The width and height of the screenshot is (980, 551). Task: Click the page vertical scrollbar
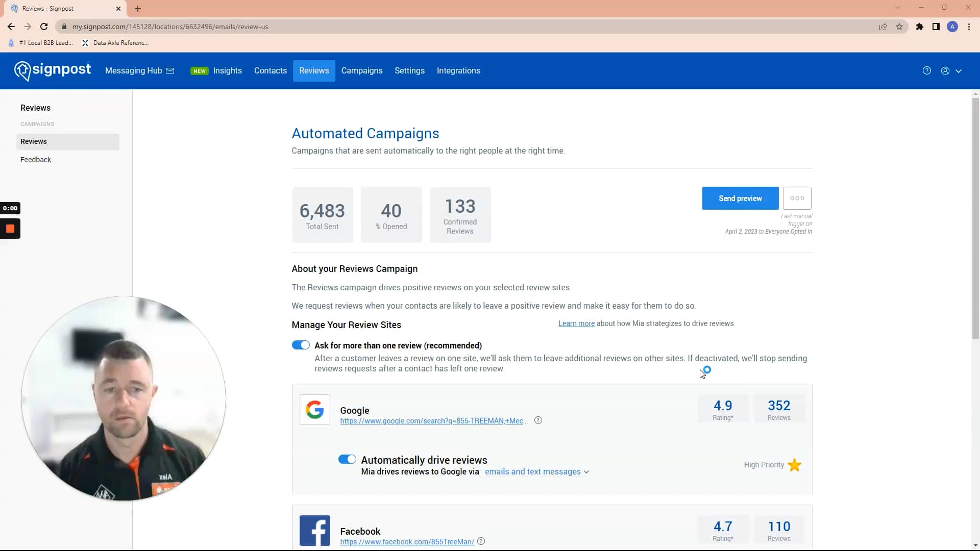coord(975,219)
